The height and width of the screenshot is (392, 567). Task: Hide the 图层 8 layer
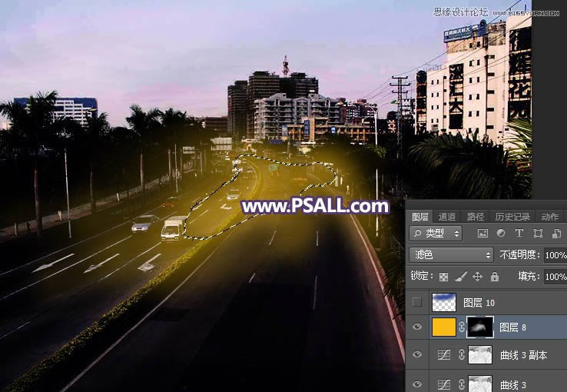(417, 328)
